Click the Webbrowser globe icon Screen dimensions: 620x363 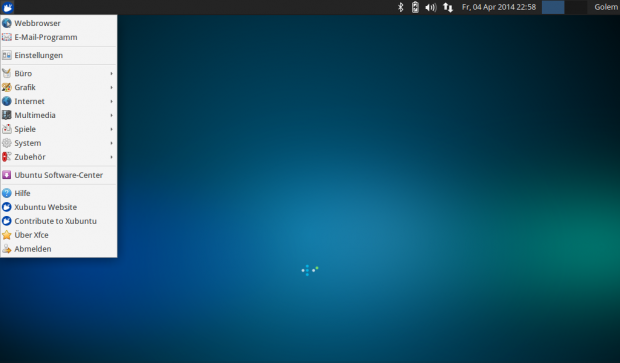[7, 23]
